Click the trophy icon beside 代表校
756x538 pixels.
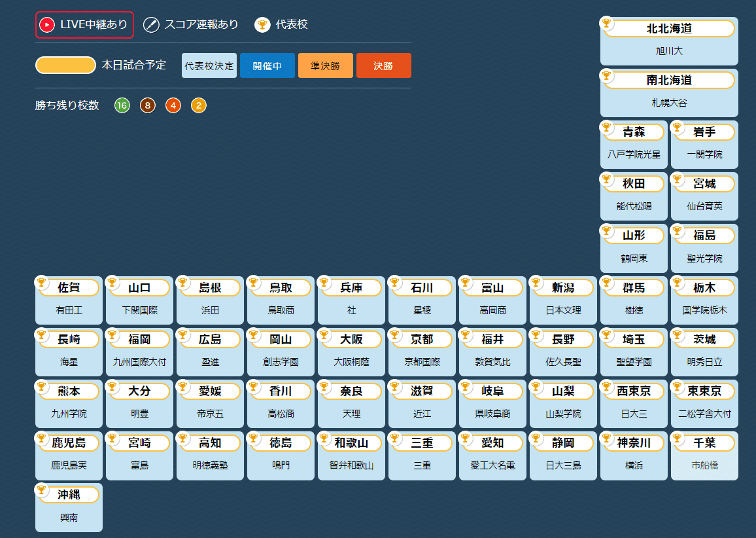(262, 25)
